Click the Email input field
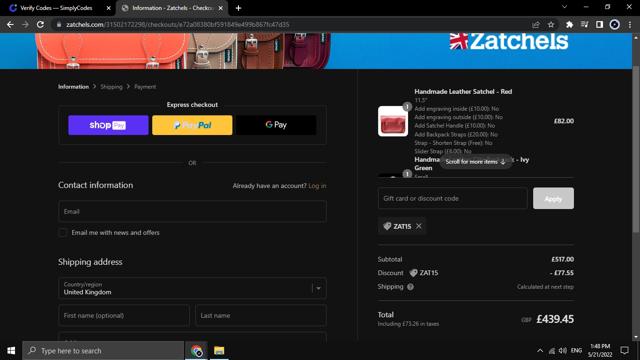 [192, 211]
